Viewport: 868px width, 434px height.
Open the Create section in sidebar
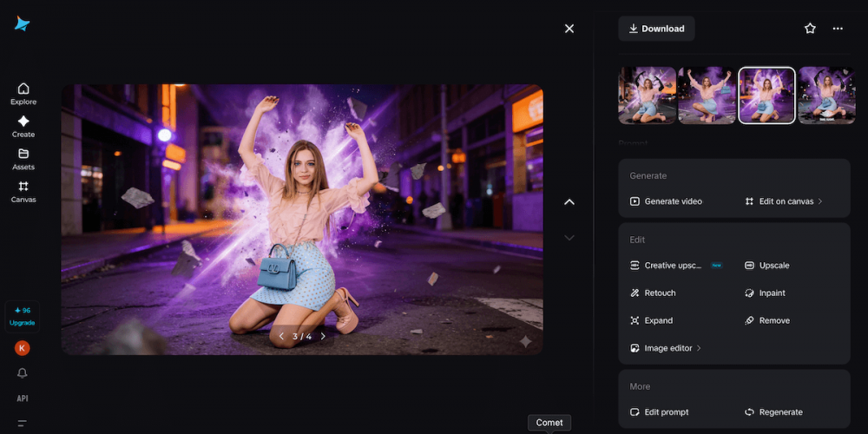[x=23, y=126]
